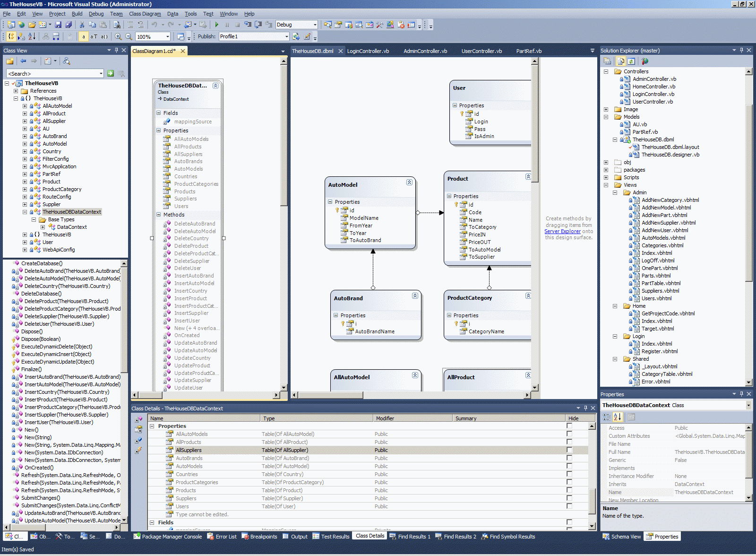Click the Zoom Out magnifier icon
The width and height of the screenshot is (756, 556).
(129, 36)
